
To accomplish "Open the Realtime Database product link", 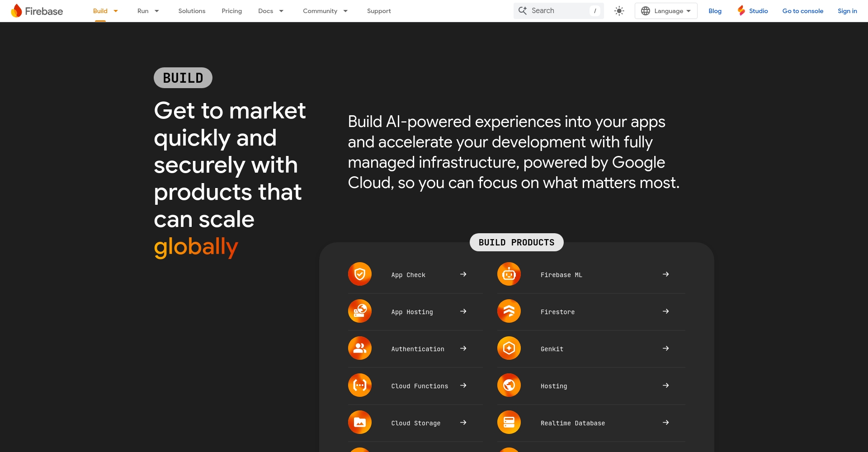I will click(x=573, y=423).
